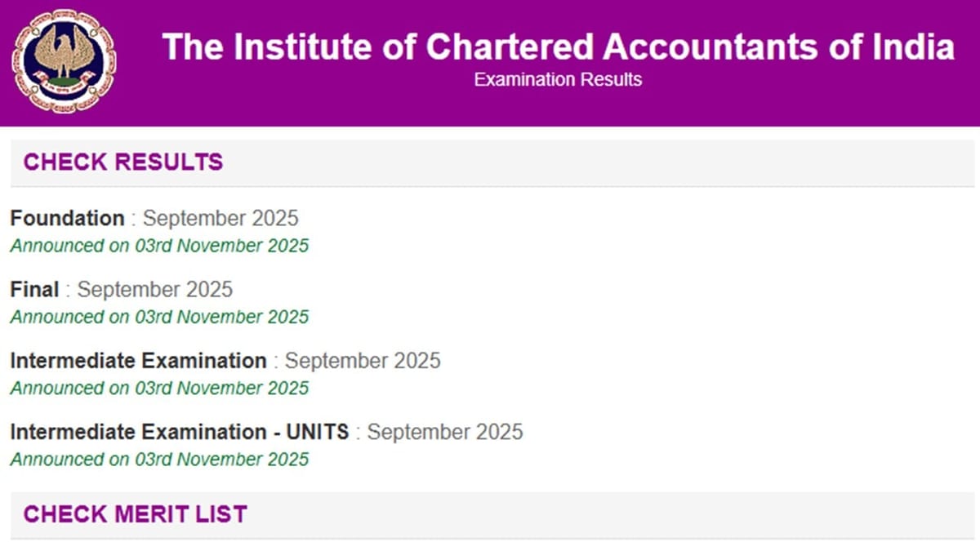Click the word Final in results list
This screenshot has width=980, height=551.
33,289
